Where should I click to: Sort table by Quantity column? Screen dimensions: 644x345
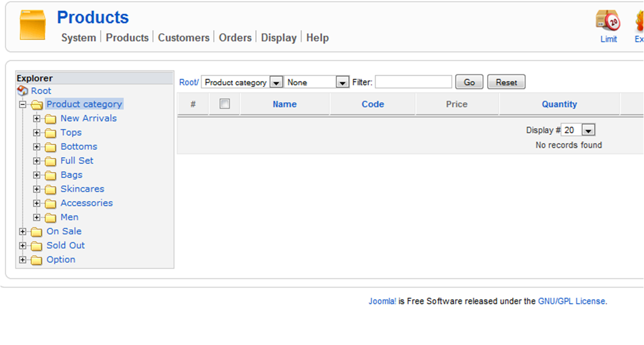(559, 104)
